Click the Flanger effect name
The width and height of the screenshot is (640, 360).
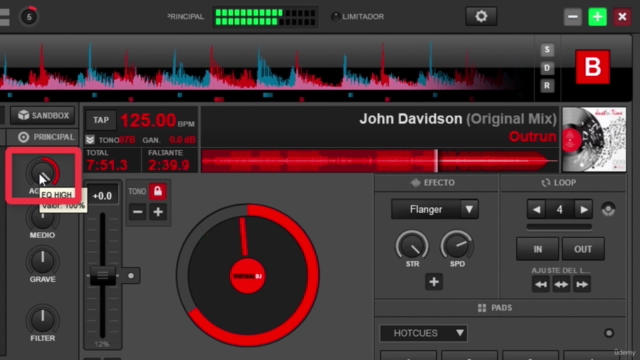(x=426, y=209)
